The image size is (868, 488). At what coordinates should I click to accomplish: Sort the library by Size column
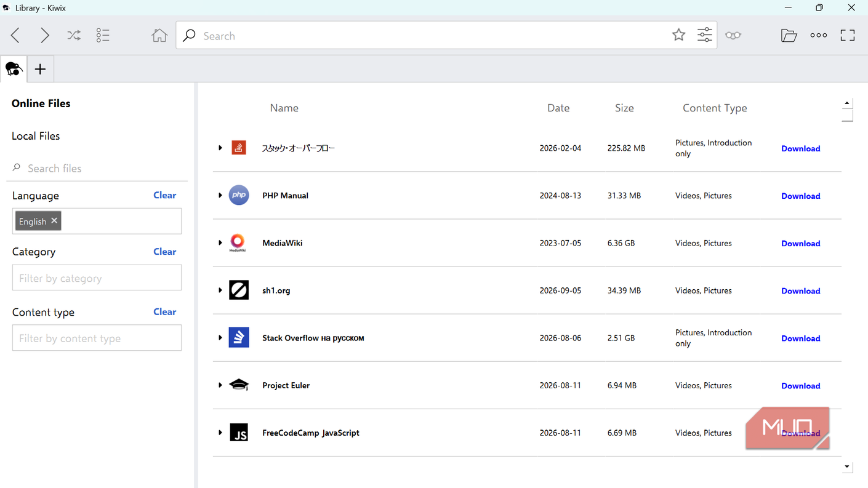click(x=624, y=108)
